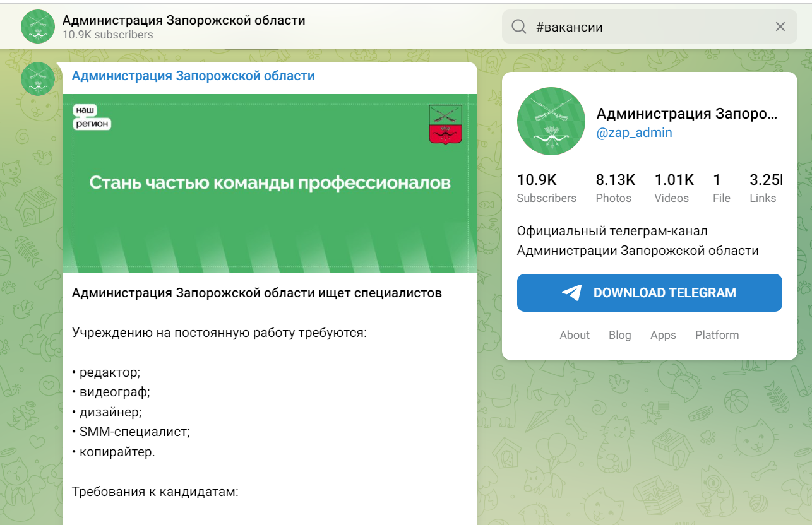Open the Links counter in info card
Viewport: 812px width, 525px height.
click(x=763, y=189)
